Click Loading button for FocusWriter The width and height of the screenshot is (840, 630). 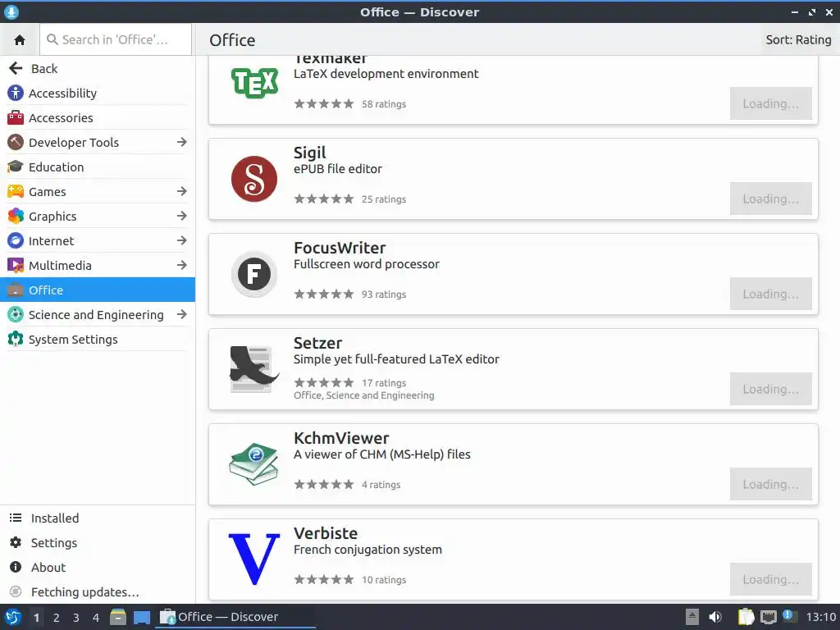coord(770,294)
